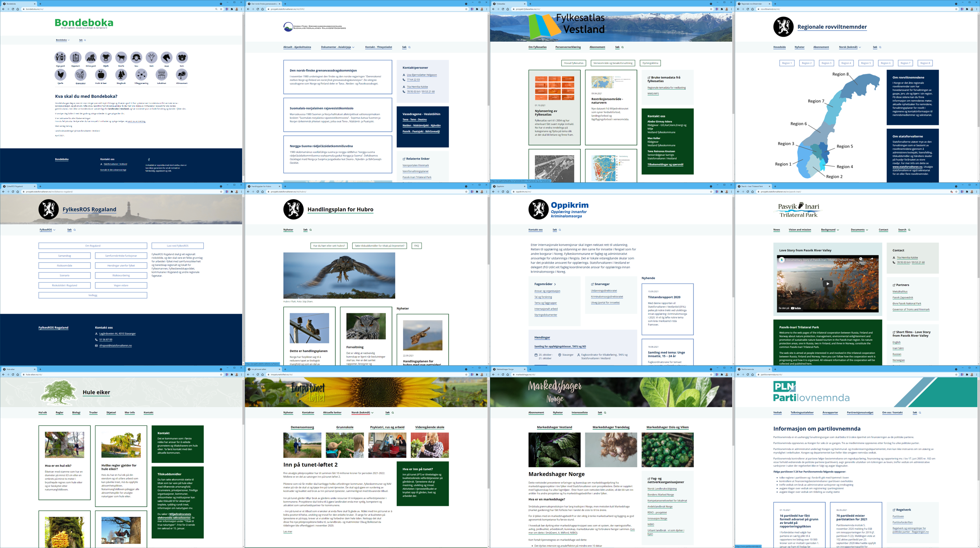Open the Tolkningsuttalelser menu on the Partilovnemnda site
The width and height of the screenshot is (980, 548).
[x=802, y=413]
